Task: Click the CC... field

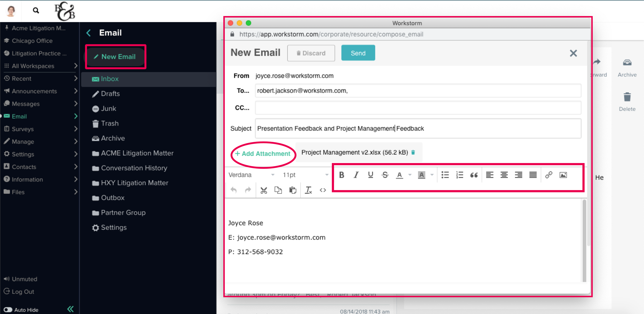Action: coord(418,108)
